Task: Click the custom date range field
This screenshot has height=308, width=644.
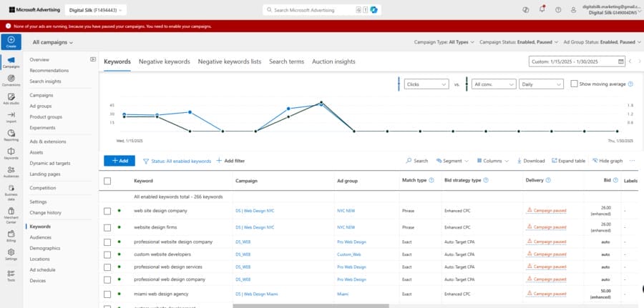Action: [577, 61]
